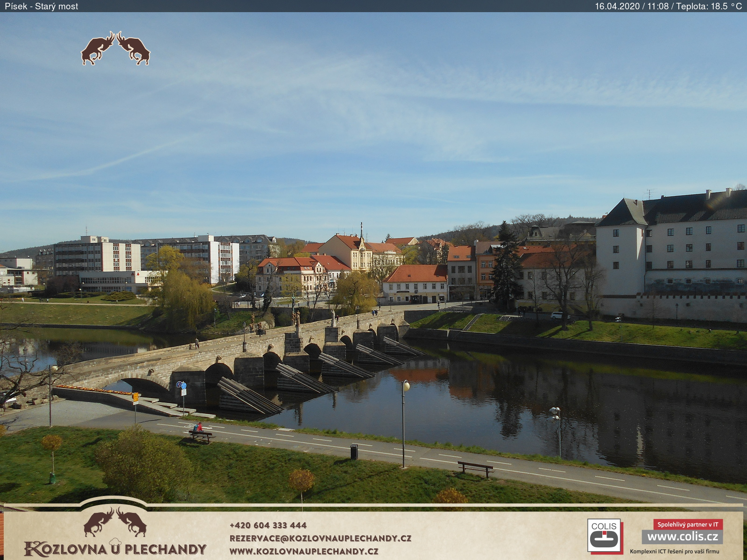Image resolution: width=747 pixels, height=560 pixels.
Task: Click the person sitting on the bench
Action: (x=199, y=427)
